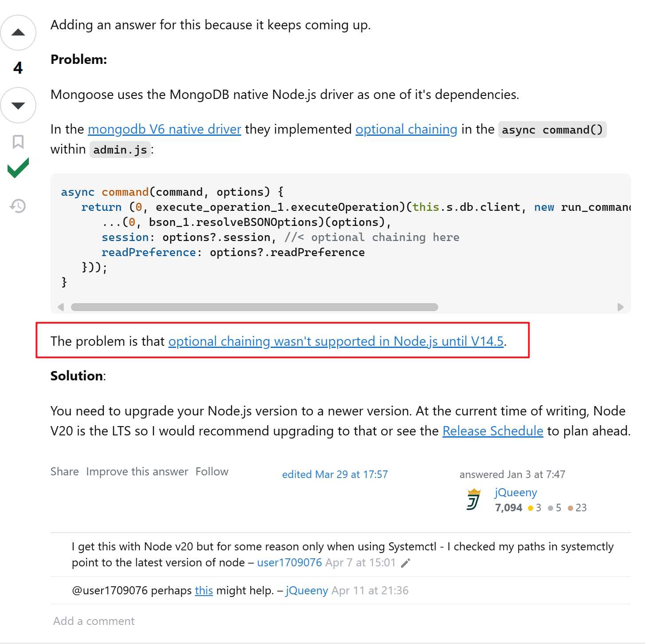
Task: Click the 'Apr 7 at 15:01' comment timestamp
Action: (360, 563)
